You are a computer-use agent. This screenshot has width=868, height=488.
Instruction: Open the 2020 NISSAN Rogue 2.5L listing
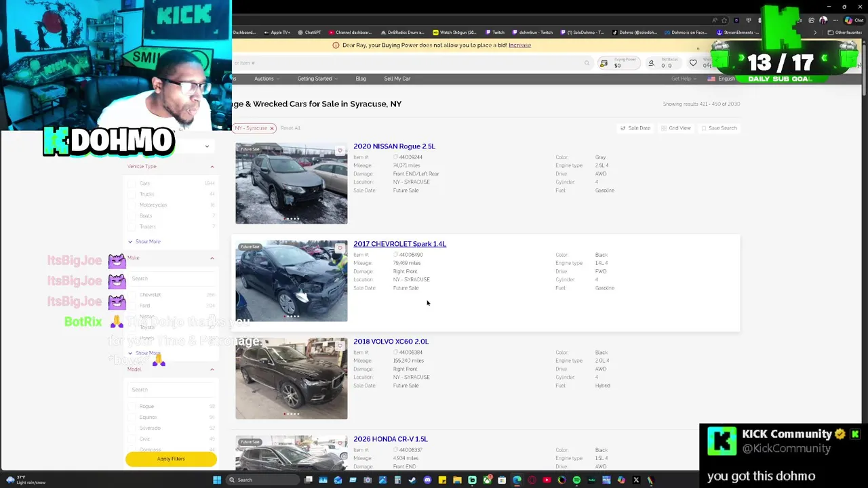tap(394, 146)
